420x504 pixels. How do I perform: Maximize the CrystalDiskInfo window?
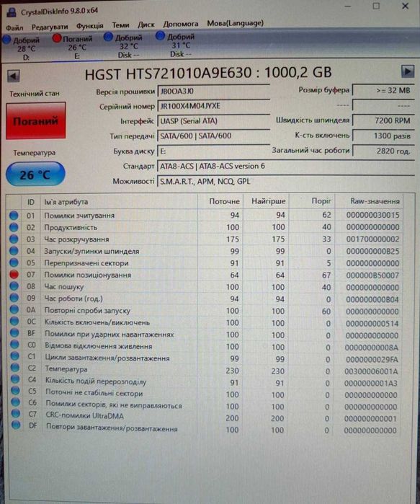[x=376, y=6]
